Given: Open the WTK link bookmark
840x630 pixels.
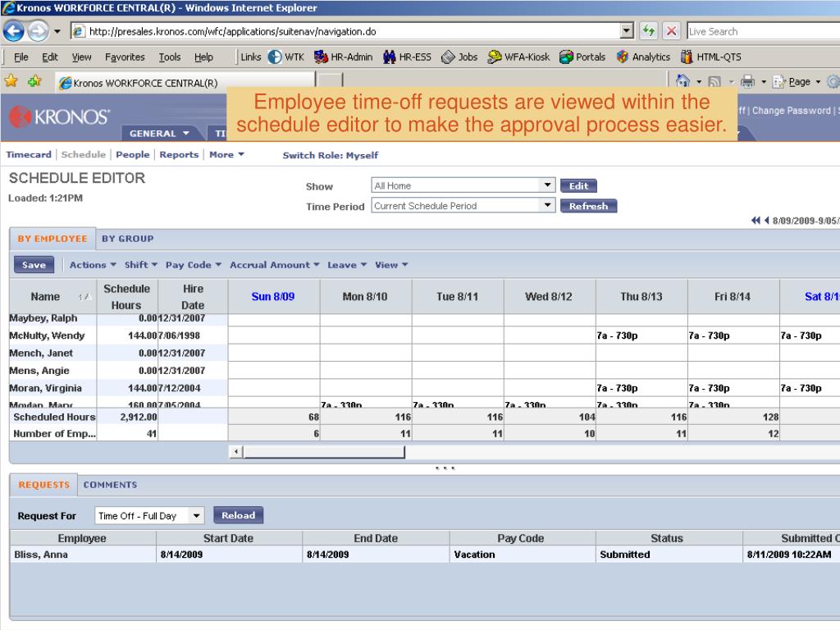Looking at the screenshot, I should tap(286, 57).
